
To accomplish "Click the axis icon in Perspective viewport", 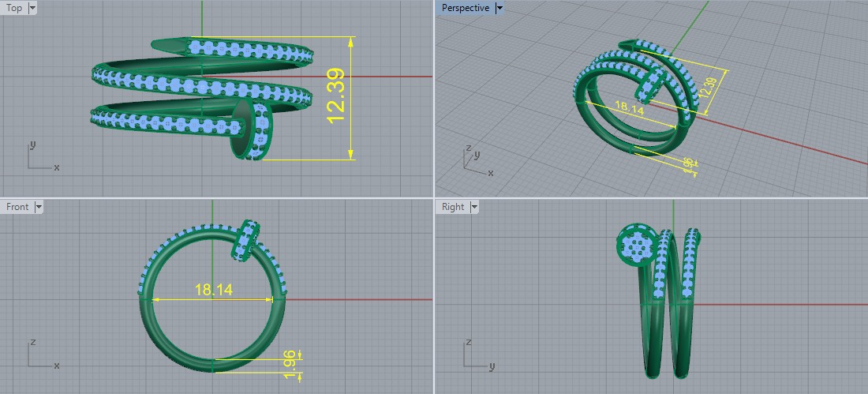I will pyautogui.click(x=477, y=161).
